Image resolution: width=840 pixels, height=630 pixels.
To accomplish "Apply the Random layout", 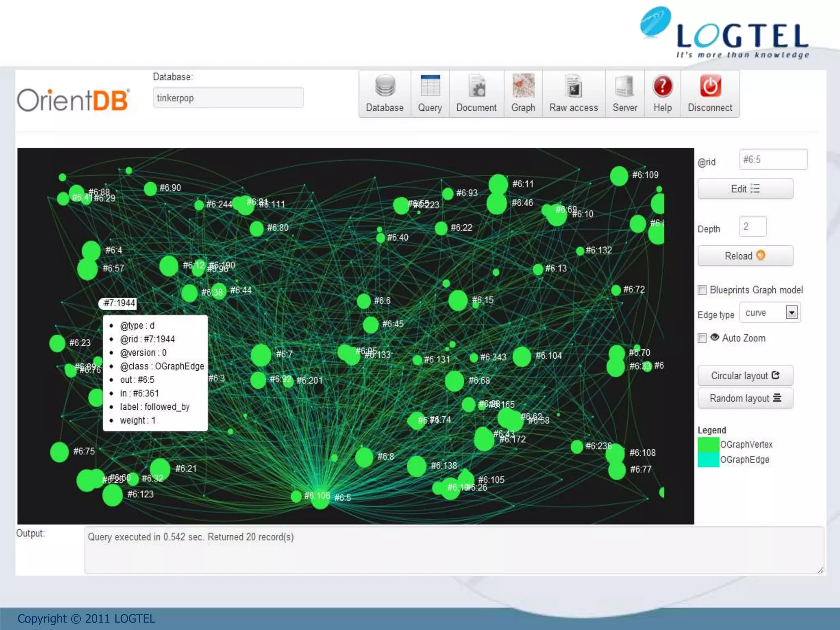I will 745,398.
